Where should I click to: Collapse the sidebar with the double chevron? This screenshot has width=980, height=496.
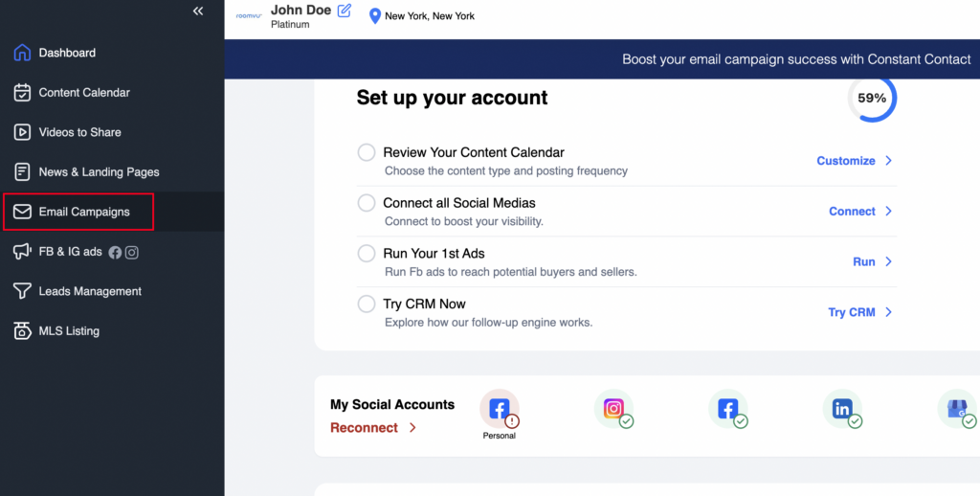click(x=198, y=11)
